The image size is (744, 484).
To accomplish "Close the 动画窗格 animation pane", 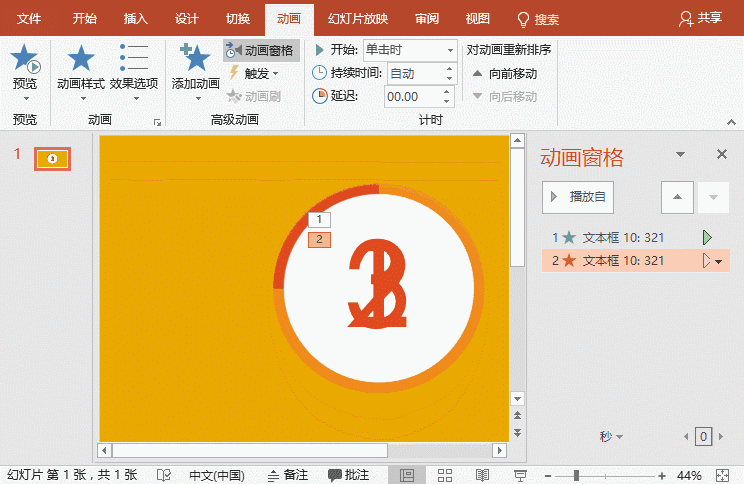I will (722, 154).
